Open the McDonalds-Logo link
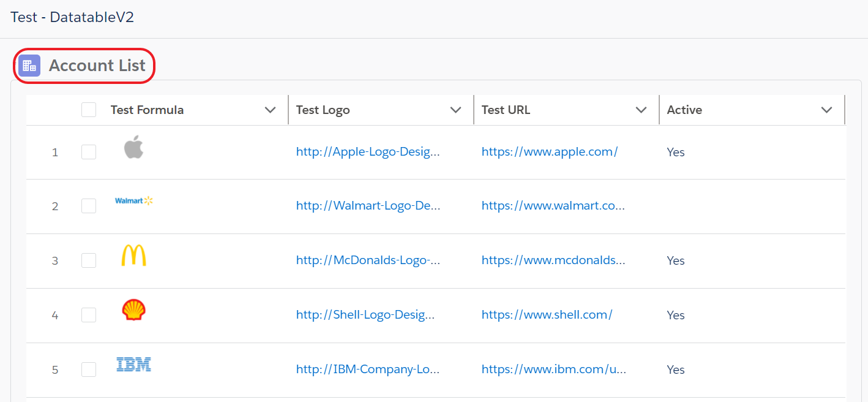This screenshot has height=402, width=868. point(369,260)
